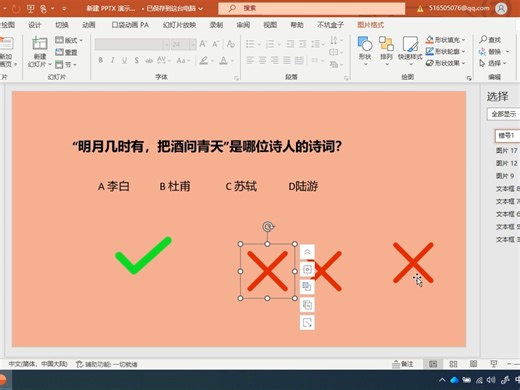Open the Shapes (形状) gallery
The image size is (520, 390).
click(x=365, y=50)
